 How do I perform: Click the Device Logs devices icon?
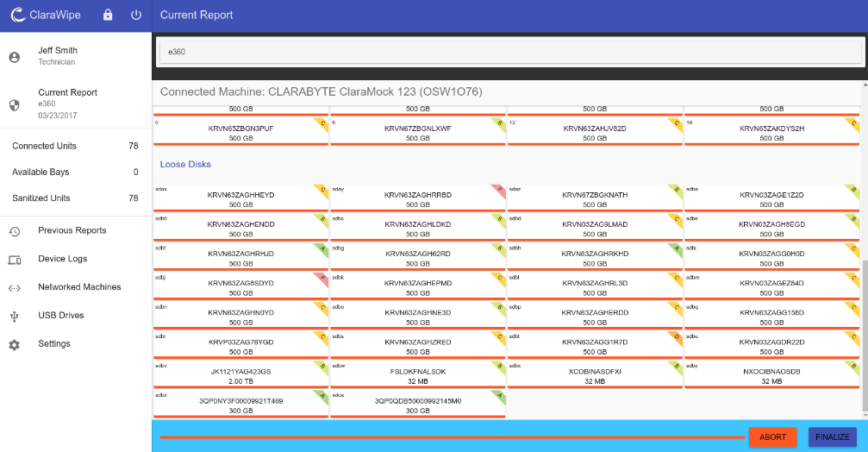pyautogui.click(x=15, y=260)
